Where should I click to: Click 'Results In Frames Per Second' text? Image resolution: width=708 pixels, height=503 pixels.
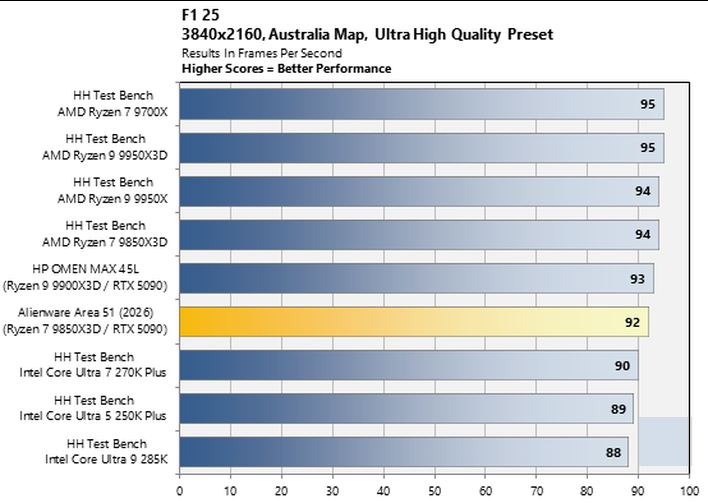(x=262, y=53)
